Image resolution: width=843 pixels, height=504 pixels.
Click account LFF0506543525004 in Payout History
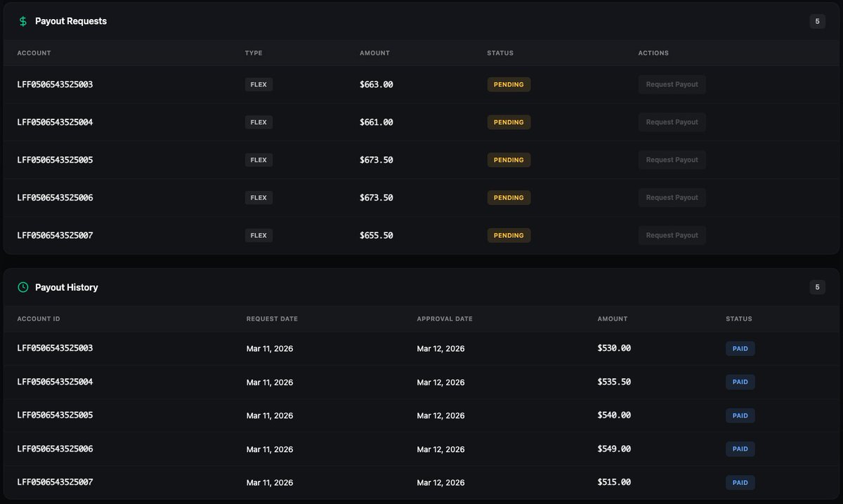point(55,382)
